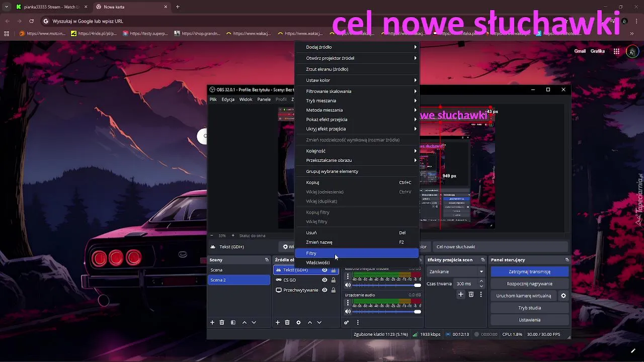644x362 pixels.
Task: Move scene down arrow in Sceny panel
Action: [x=254, y=322]
